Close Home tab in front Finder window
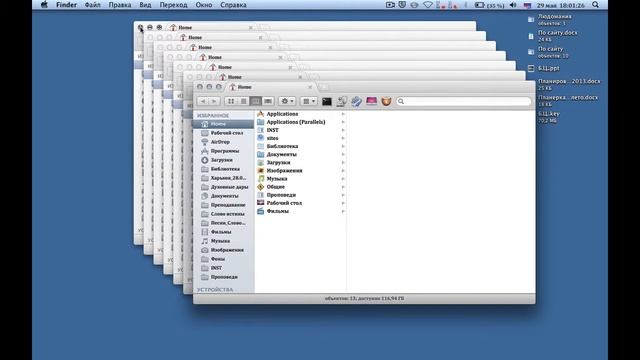Screen dimensions: 640x360 (x=310, y=87)
